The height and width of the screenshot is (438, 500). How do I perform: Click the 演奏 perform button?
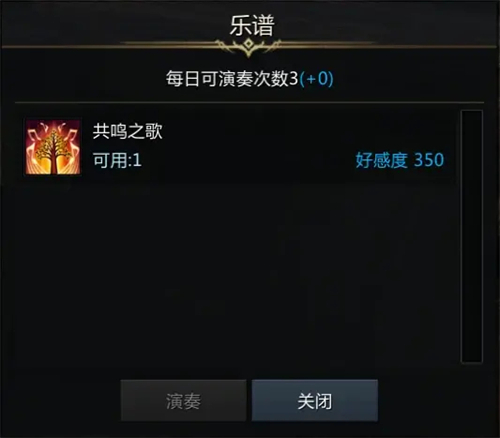click(183, 400)
